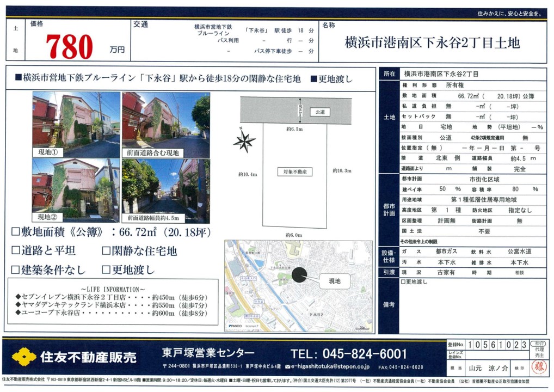Image resolution: width=554 pixels, height=392 pixels.
Task: Click the PASCO logo on the map
Action: 236,326
